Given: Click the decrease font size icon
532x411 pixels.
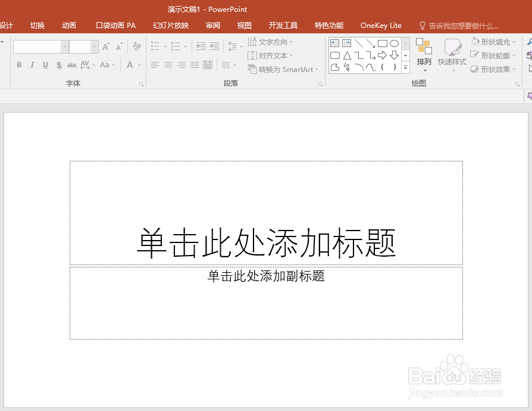Looking at the screenshot, I should [119, 46].
